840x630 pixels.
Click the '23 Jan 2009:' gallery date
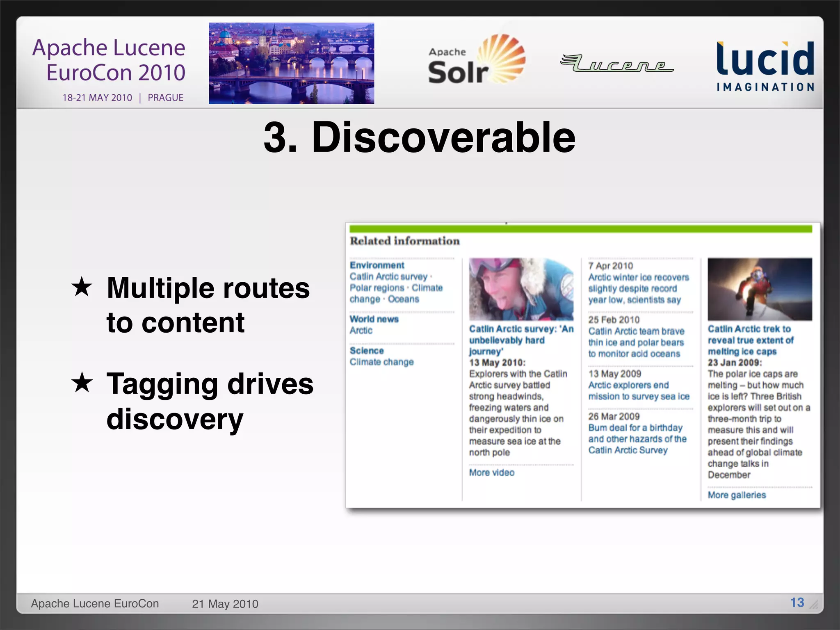click(x=735, y=363)
